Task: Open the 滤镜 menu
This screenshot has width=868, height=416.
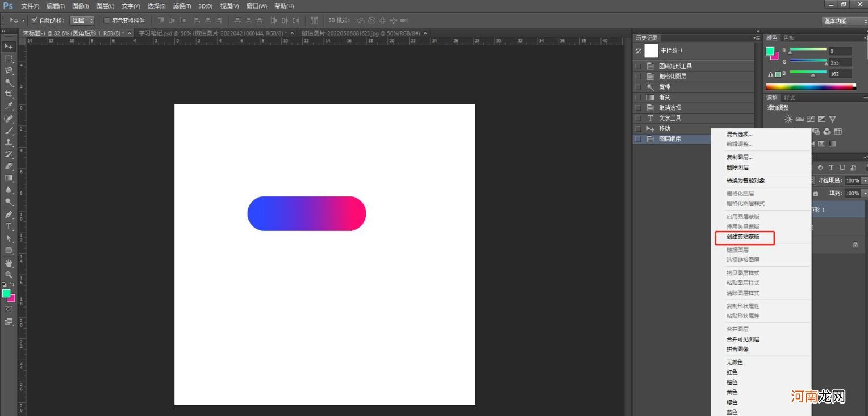Action: point(182,6)
